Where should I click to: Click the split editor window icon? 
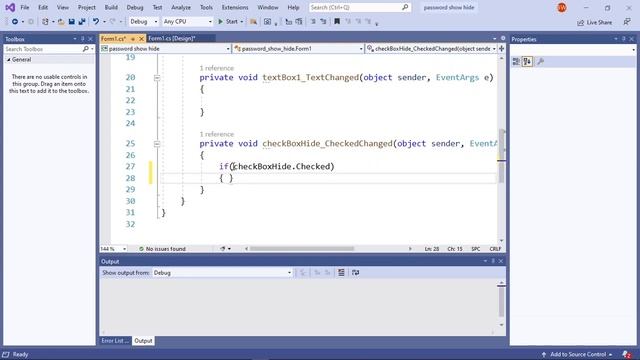tap(501, 49)
